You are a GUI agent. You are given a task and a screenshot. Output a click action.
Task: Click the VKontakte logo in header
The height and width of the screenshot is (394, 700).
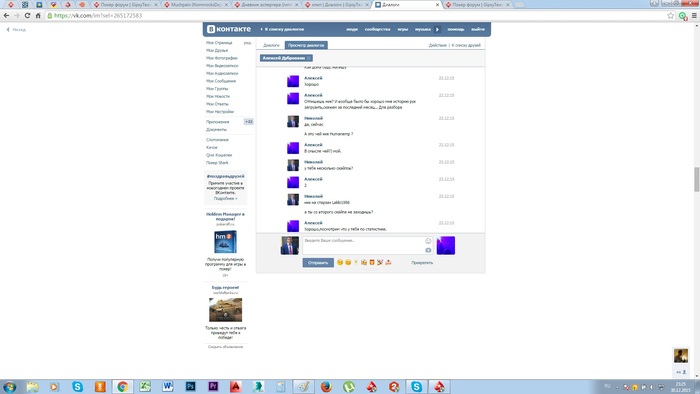229,29
